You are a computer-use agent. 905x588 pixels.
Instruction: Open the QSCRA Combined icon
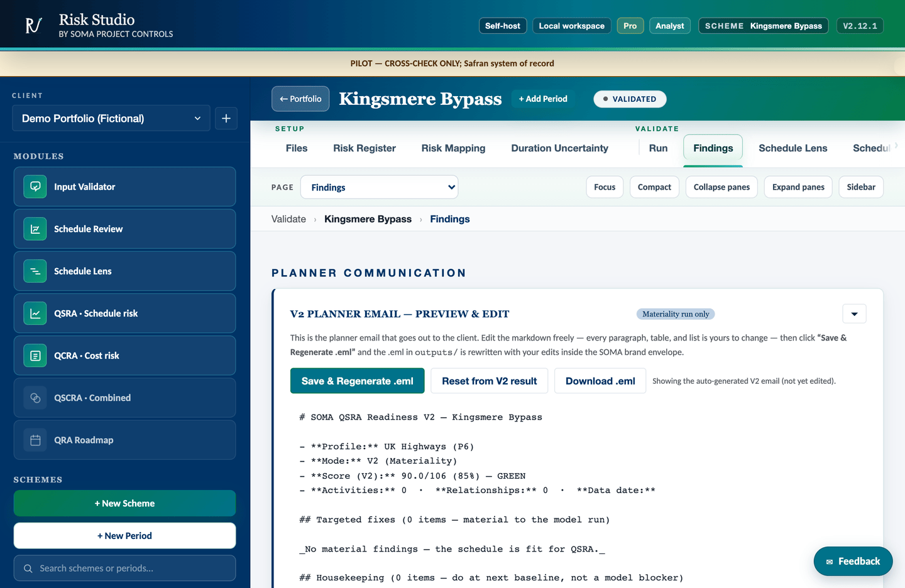point(35,398)
